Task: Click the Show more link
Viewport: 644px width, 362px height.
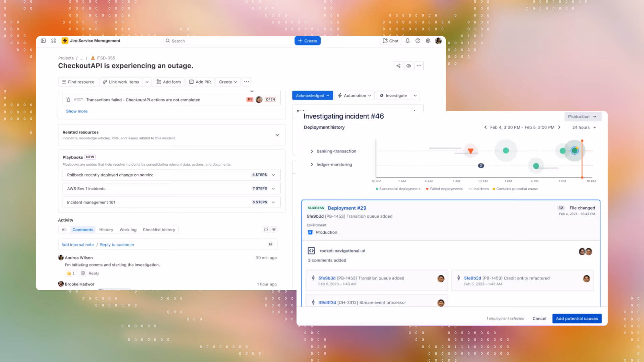Action: click(x=76, y=111)
